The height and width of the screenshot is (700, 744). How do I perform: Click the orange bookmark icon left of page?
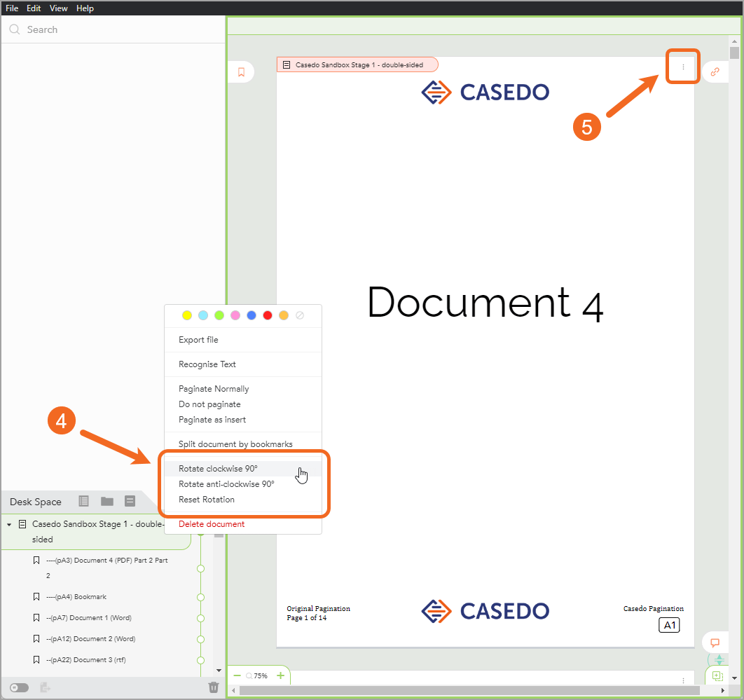241,72
